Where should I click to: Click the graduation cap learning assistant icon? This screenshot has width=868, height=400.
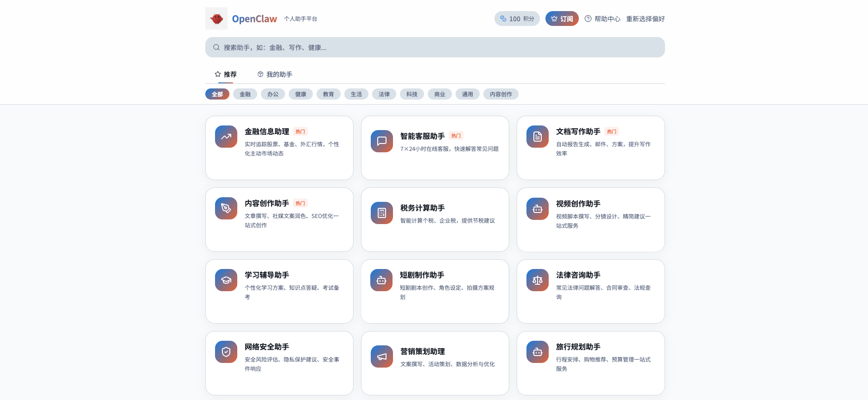226,280
